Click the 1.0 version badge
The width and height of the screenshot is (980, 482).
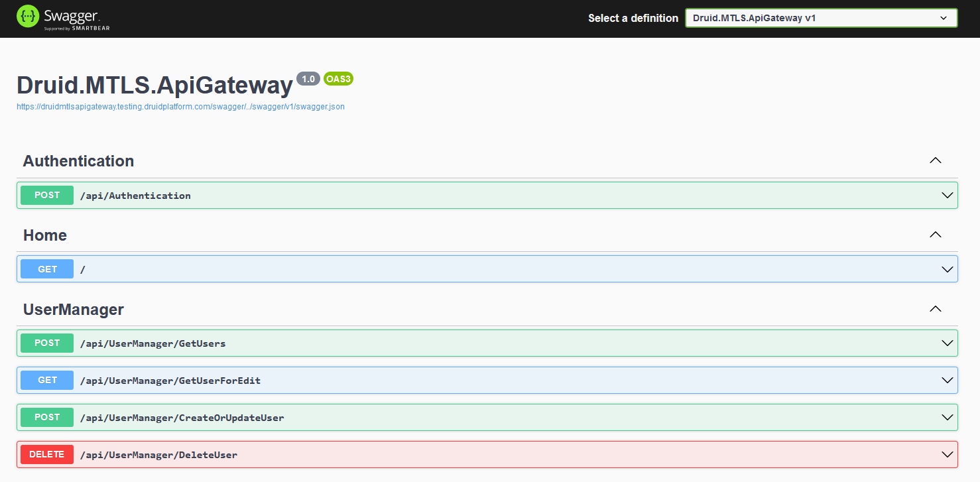click(308, 79)
